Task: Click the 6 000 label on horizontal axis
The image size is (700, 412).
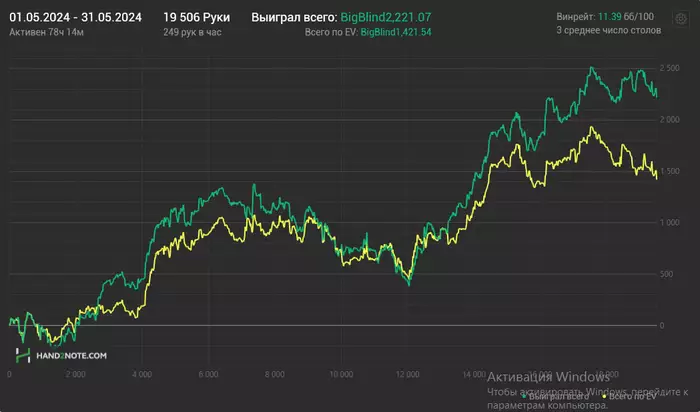Action: tap(208, 374)
